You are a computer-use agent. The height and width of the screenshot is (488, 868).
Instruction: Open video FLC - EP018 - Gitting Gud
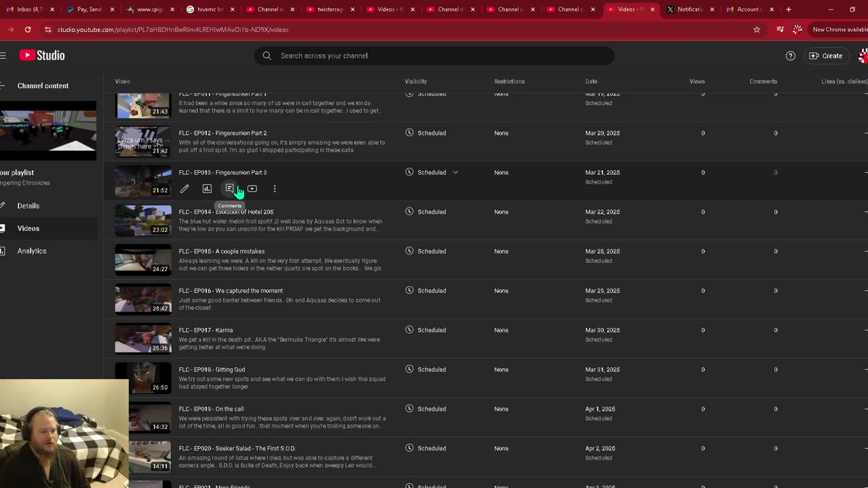(212, 369)
